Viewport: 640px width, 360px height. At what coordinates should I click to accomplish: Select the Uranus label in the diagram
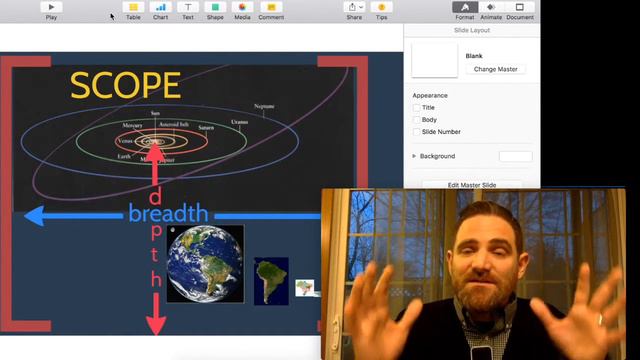240,122
